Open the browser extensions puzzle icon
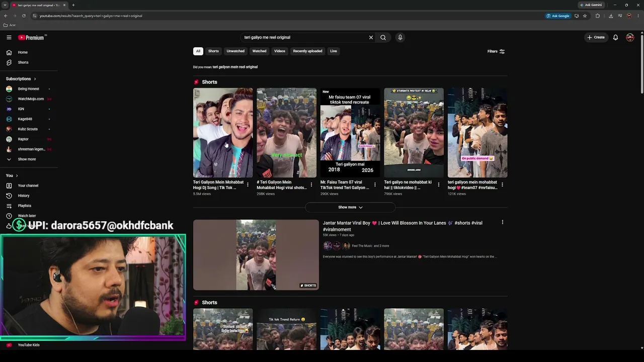Screen dimensions: 644x362 (x=598, y=16)
